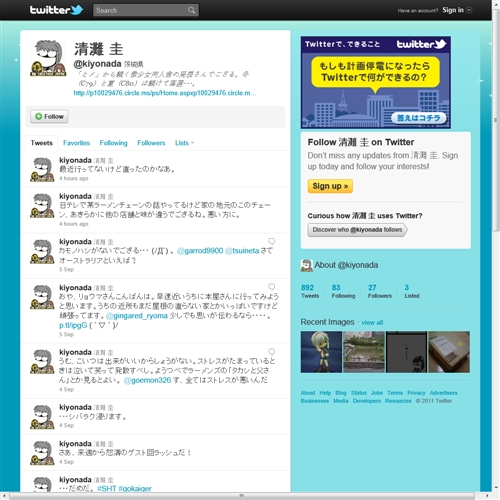Click Discover who @kiyonada follows button

tap(357, 230)
